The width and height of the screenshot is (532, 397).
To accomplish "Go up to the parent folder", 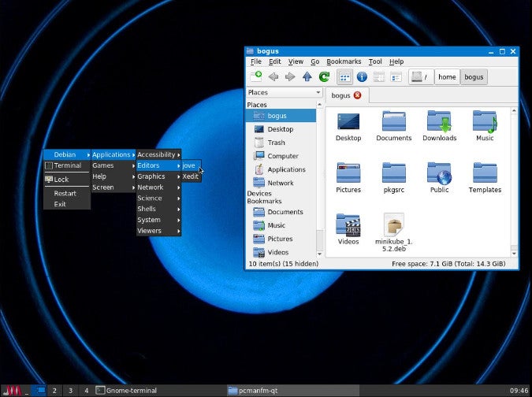I will click(307, 76).
